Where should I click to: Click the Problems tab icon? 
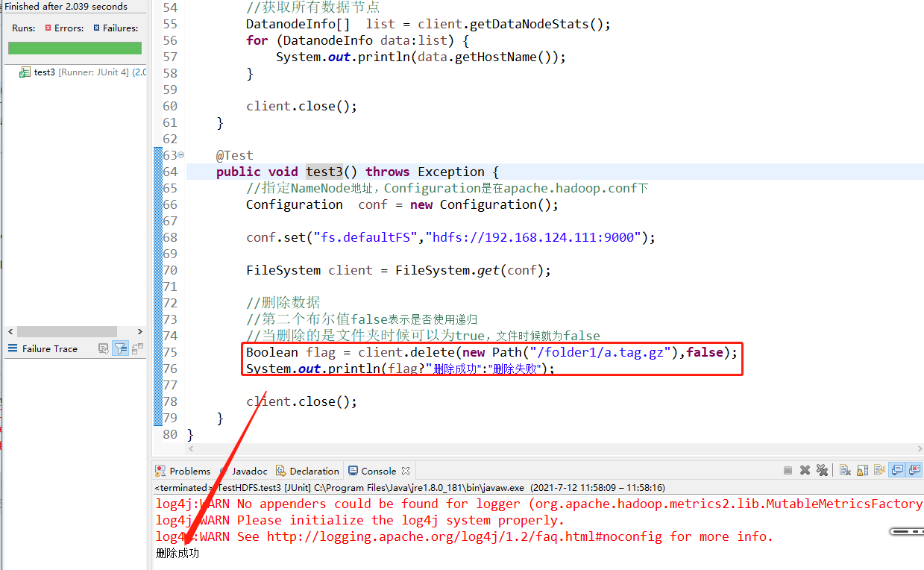(160, 471)
